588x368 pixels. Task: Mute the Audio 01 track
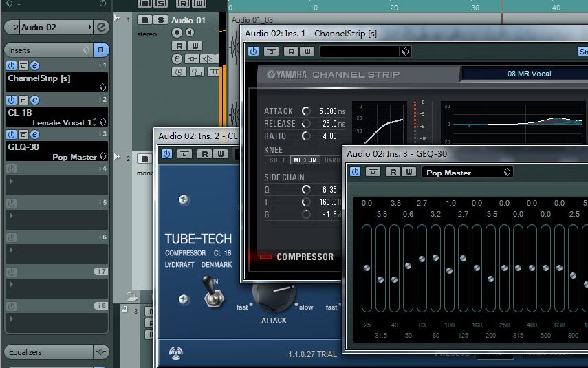tap(144, 20)
